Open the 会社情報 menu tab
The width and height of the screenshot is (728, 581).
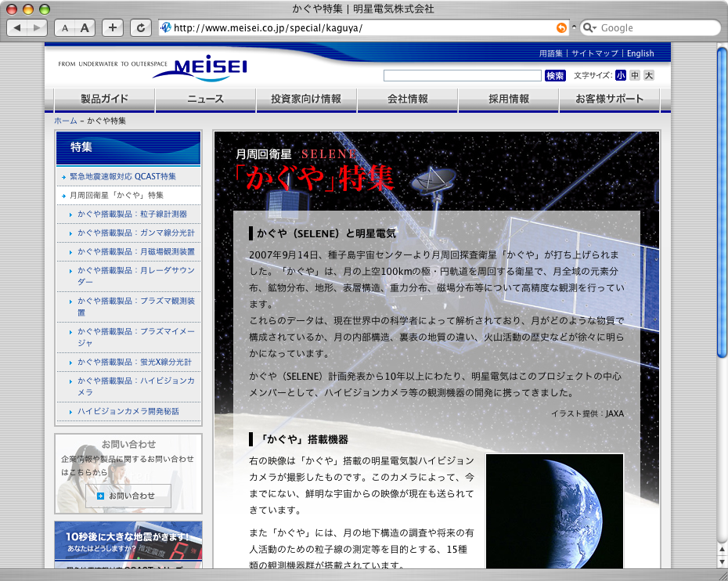click(x=408, y=99)
